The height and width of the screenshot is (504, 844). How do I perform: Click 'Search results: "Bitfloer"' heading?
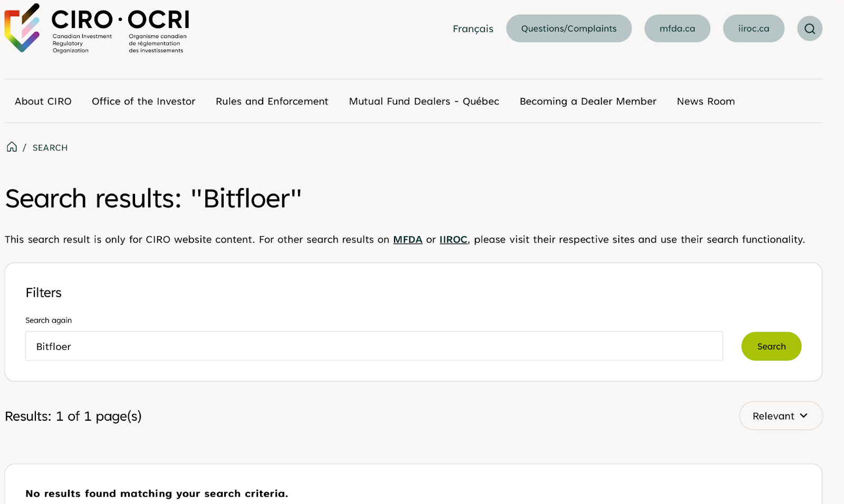tap(154, 199)
